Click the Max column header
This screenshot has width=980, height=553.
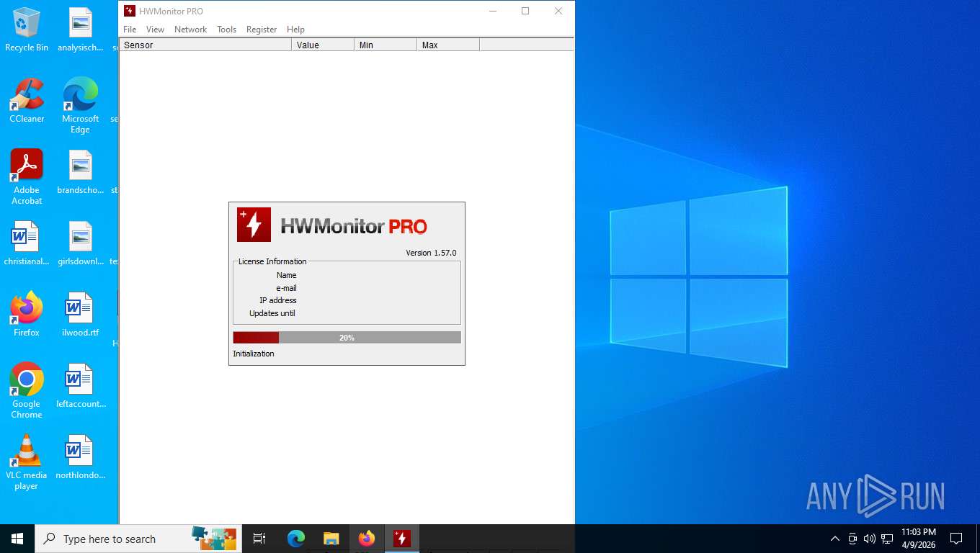tap(448, 45)
